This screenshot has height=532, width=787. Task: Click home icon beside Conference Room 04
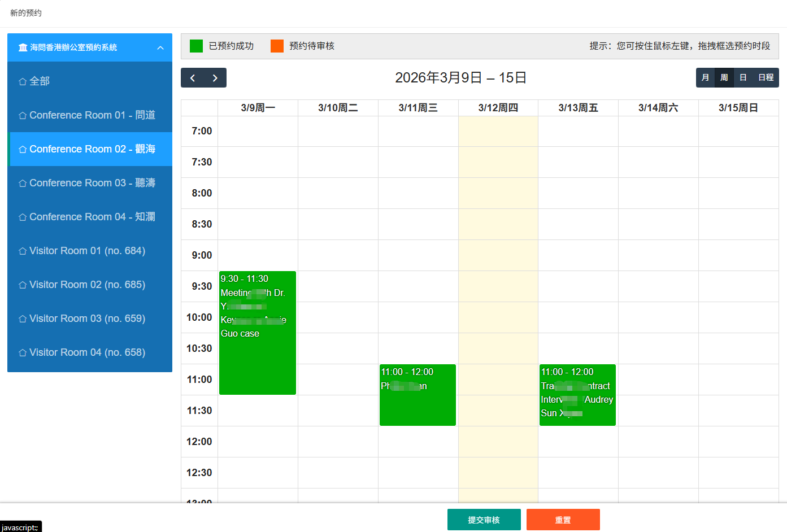tap(23, 217)
